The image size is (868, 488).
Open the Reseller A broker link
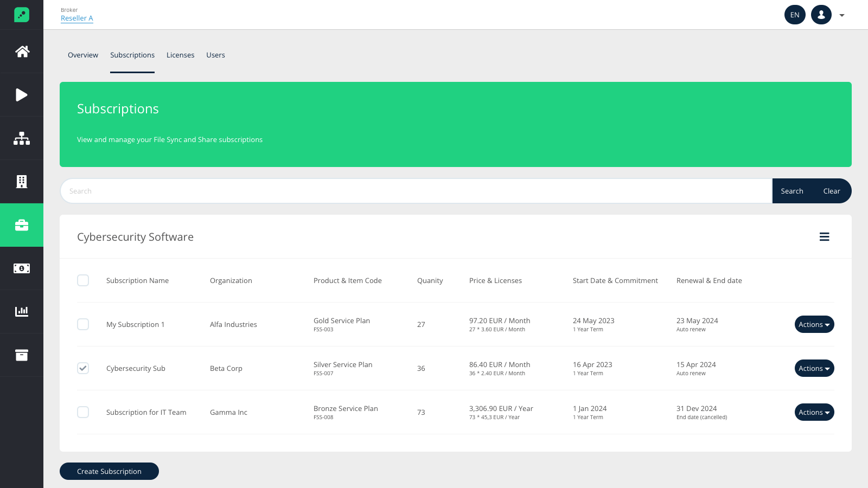76,18
